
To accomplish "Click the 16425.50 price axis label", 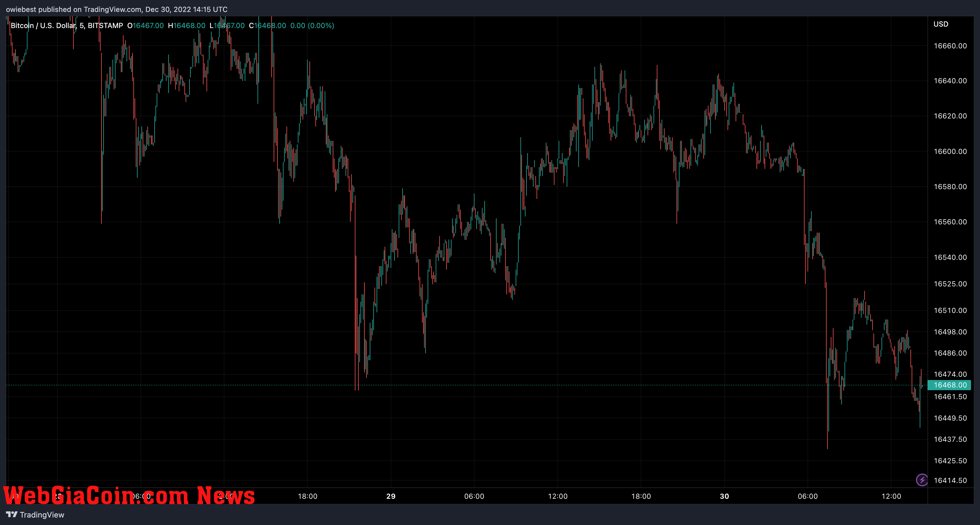I will [x=950, y=461].
